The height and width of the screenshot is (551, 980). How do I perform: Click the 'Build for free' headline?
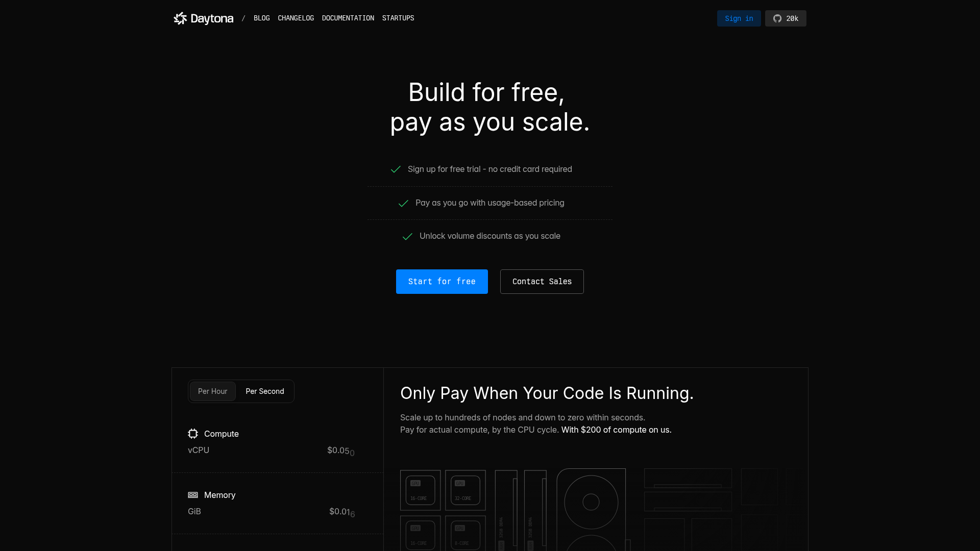486,92
